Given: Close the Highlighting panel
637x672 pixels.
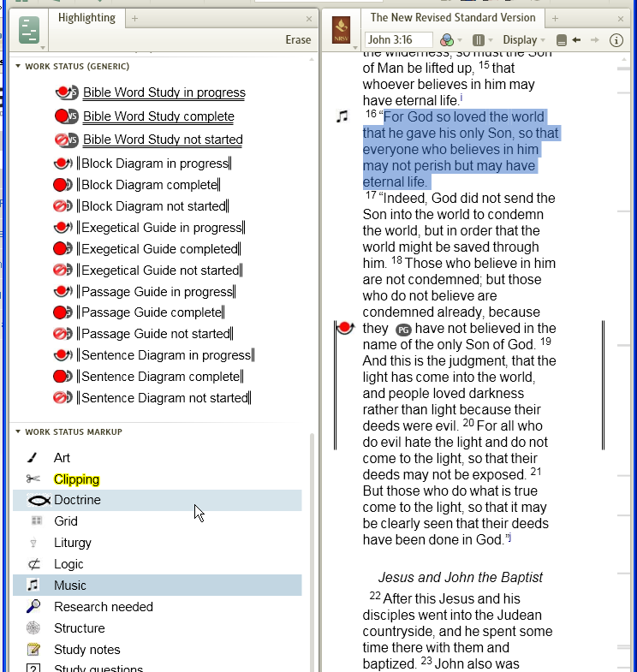Looking at the screenshot, I should [309, 19].
